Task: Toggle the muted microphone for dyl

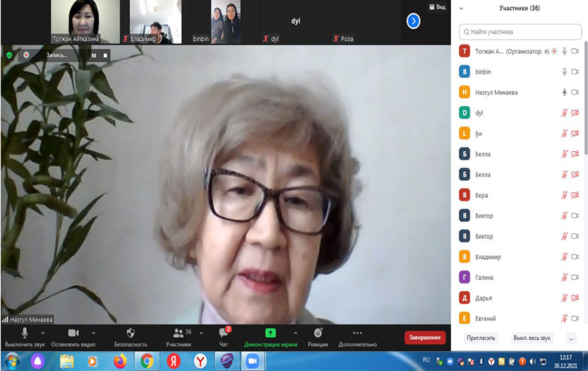Action: (564, 112)
